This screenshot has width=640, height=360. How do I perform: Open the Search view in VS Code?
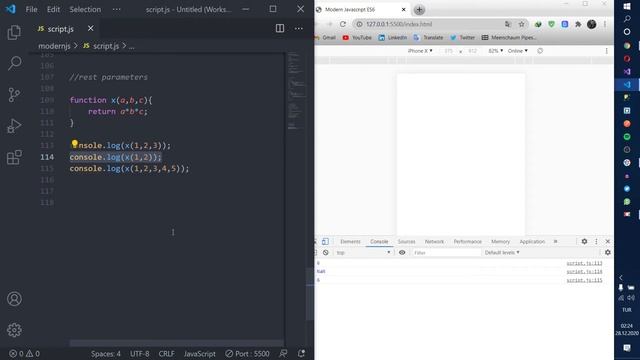[x=14, y=63]
